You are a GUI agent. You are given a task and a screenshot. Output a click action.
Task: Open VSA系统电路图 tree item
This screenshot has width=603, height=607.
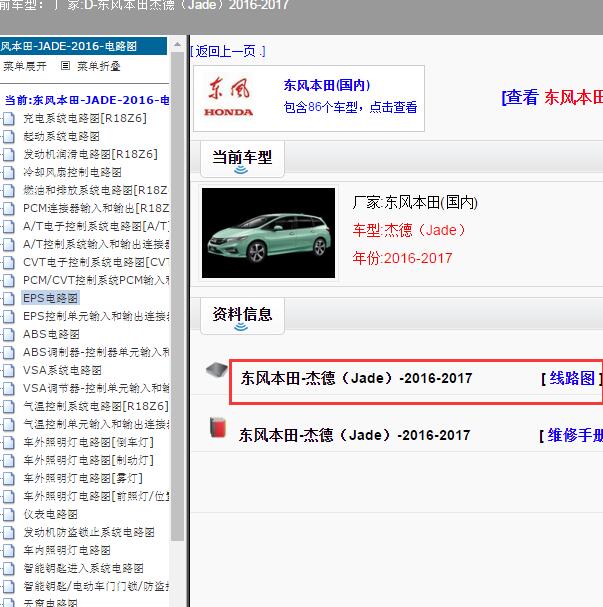point(62,370)
